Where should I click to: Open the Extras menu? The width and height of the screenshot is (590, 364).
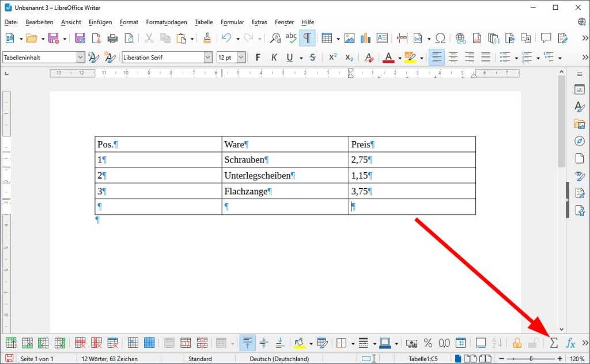click(259, 22)
